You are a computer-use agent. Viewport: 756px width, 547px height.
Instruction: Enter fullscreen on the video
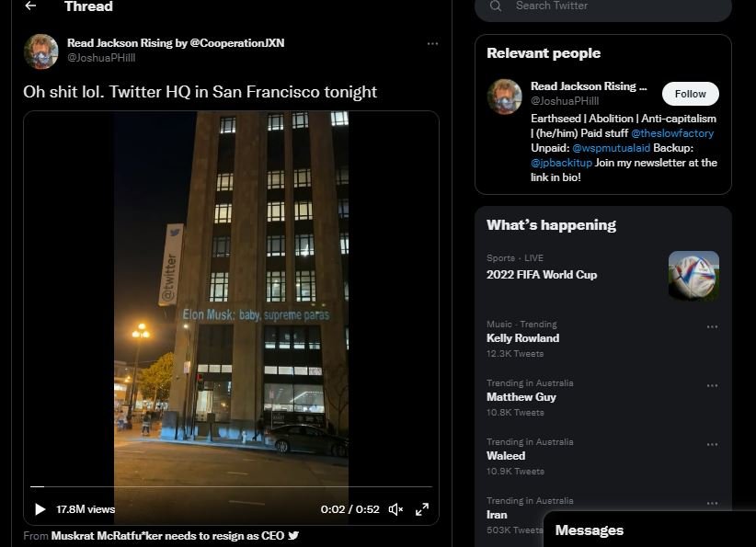pyautogui.click(x=422, y=508)
